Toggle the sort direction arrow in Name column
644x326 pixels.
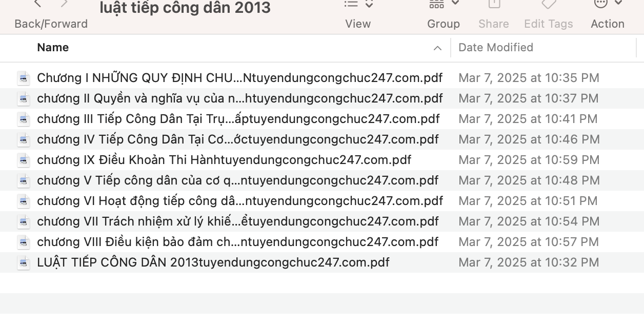[437, 48]
